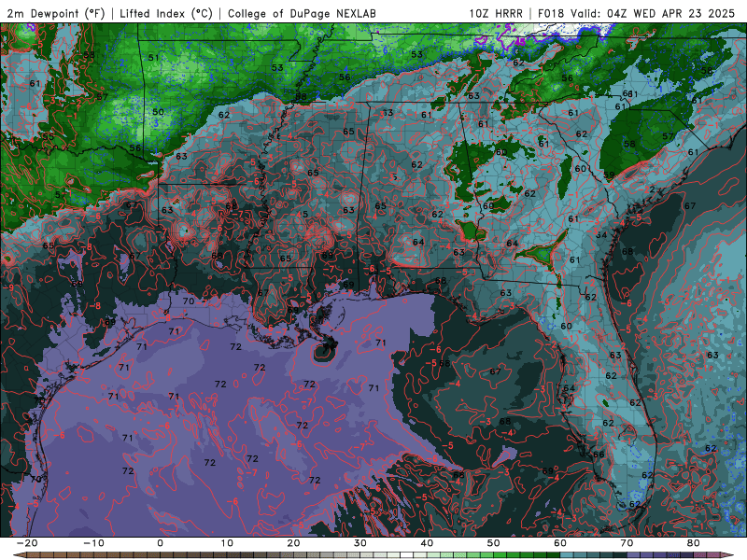Viewport: 747px width, 560px height.
Task: Click the -10 tick label on color scale
Action: coord(93,543)
